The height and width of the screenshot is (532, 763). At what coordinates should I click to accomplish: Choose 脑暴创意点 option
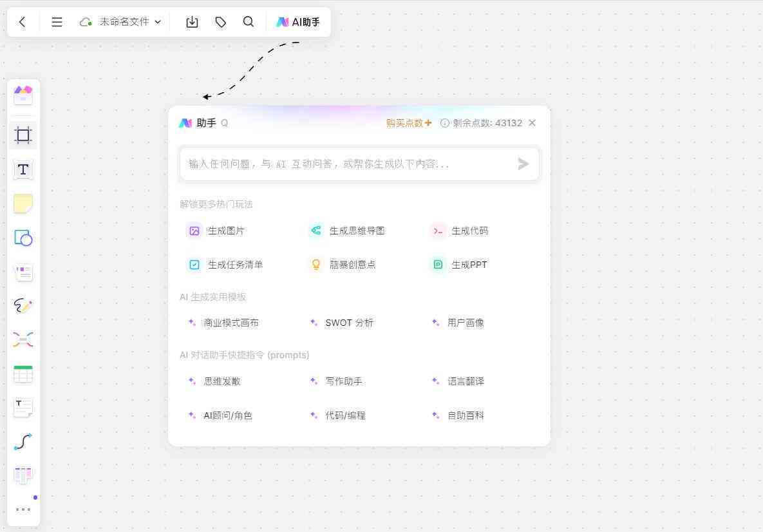coord(343,265)
